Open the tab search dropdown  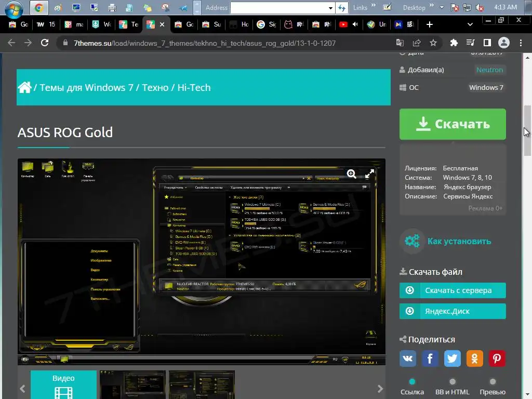[470, 24]
